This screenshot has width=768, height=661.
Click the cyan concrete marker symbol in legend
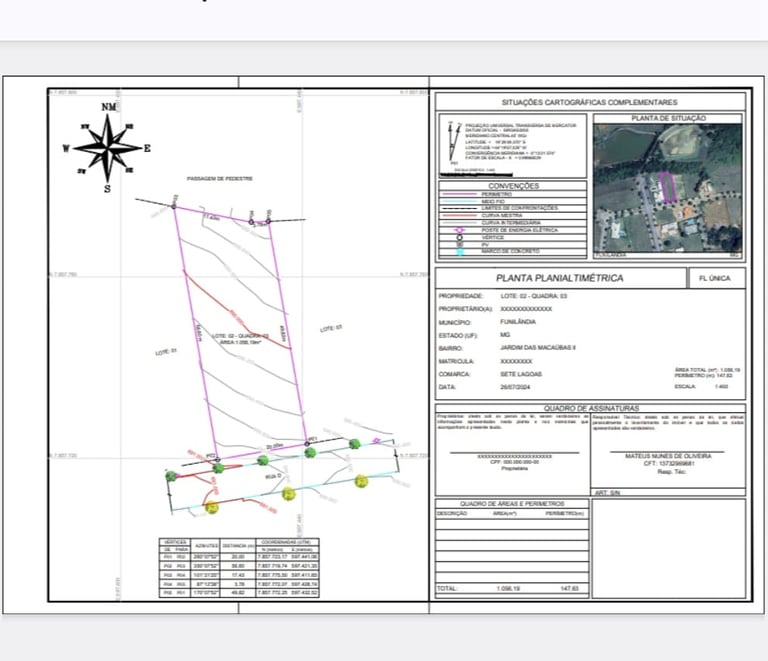[459, 252]
